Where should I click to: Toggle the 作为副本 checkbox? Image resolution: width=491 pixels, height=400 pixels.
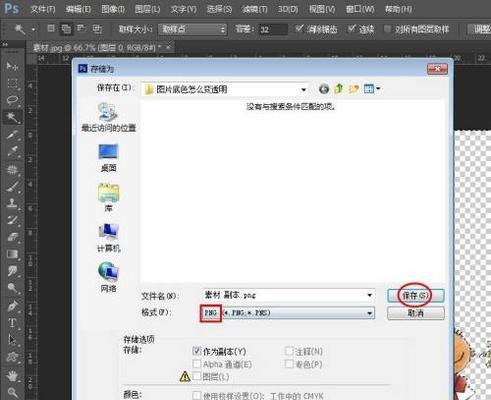coord(197,351)
